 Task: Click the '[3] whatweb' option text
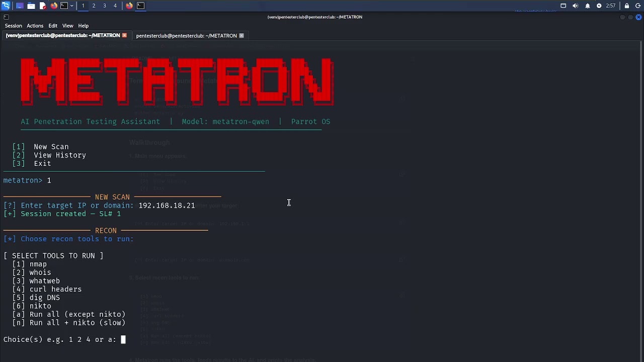[36, 281]
